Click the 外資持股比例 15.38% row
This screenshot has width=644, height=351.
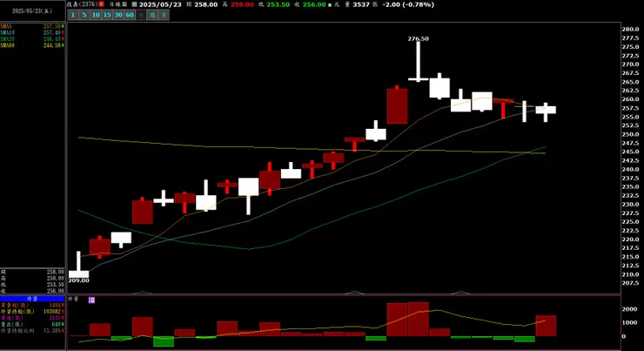pos(32,330)
